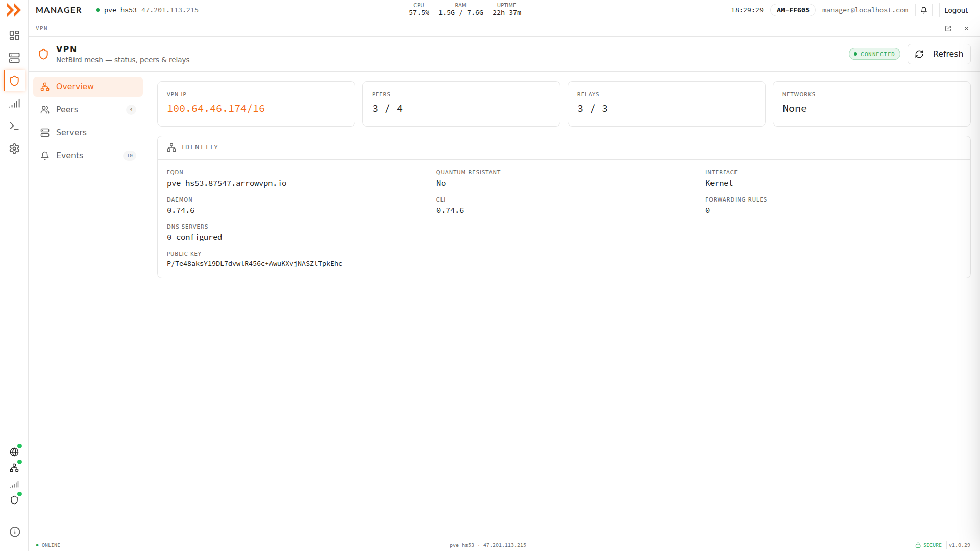Open the info circle icon at sidebar bottom

click(x=15, y=532)
